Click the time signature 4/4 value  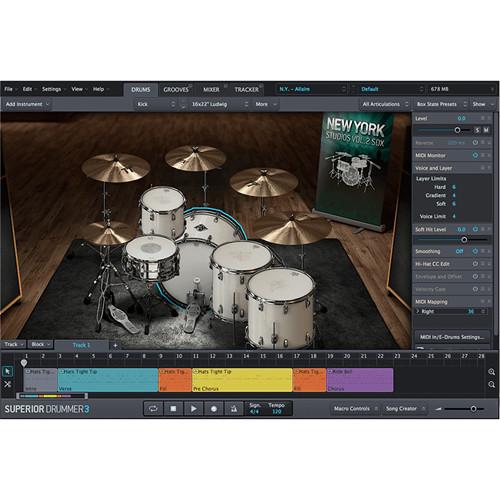[x=254, y=412]
